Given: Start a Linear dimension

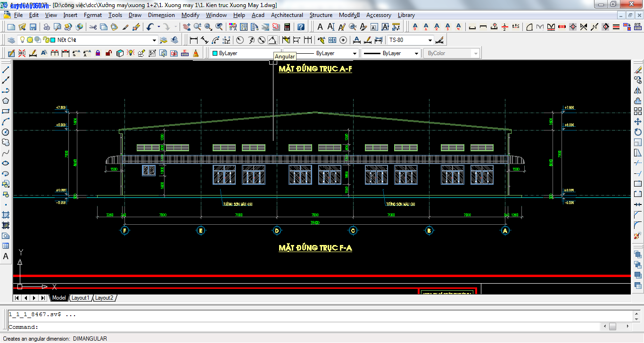Looking at the screenshot, I should pos(194,40).
